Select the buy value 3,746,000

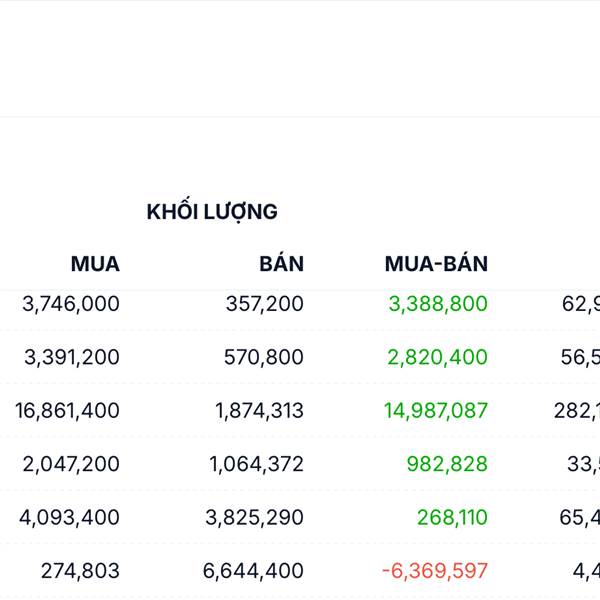click(71, 304)
